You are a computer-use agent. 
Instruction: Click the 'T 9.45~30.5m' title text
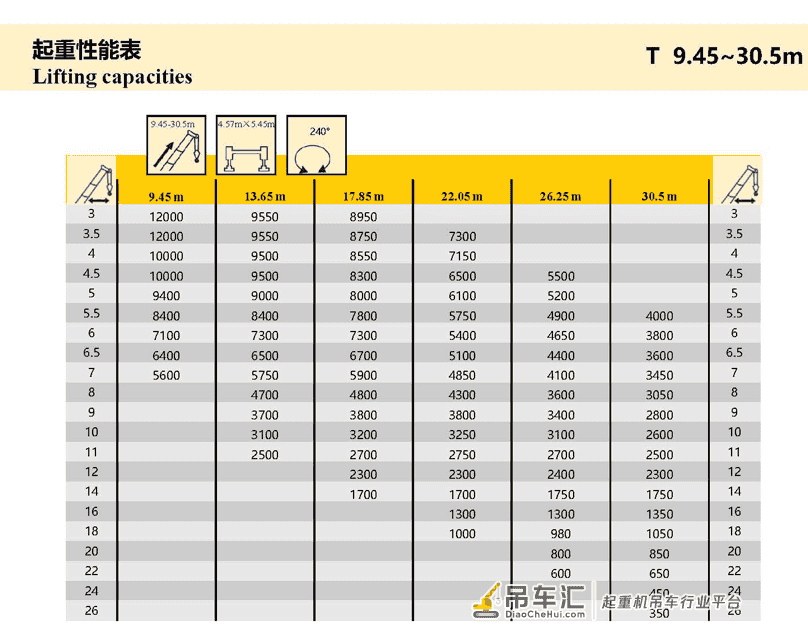coord(724,56)
